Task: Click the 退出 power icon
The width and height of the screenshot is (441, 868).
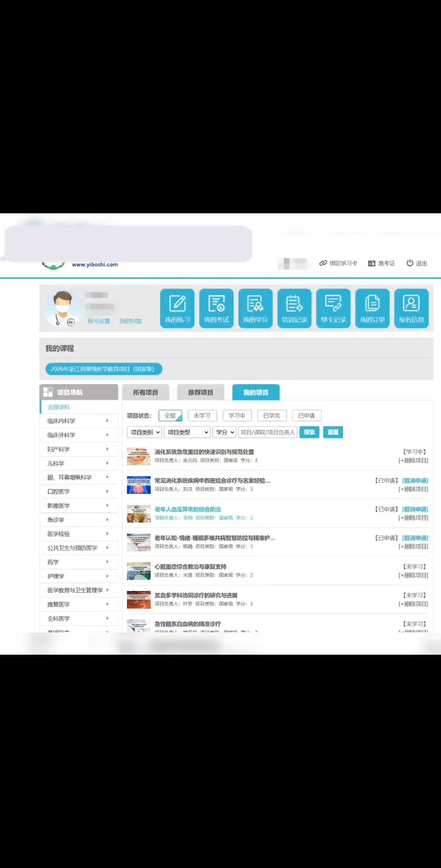Action: (x=410, y=263)
